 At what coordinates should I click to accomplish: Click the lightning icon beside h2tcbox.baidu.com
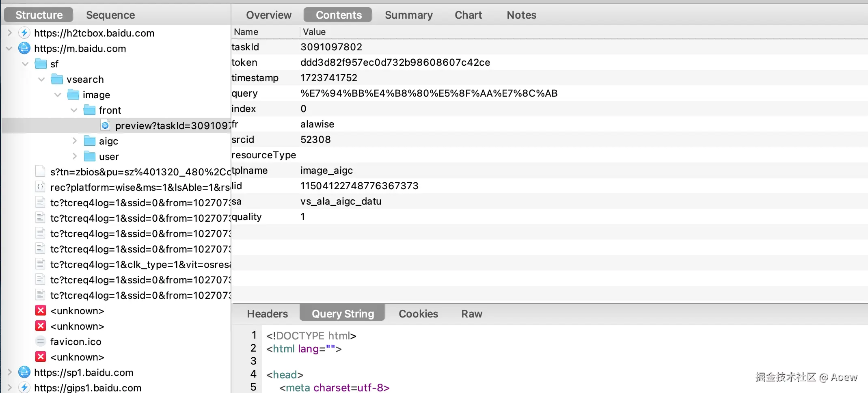pyautogui.click(x=24, y=33)
